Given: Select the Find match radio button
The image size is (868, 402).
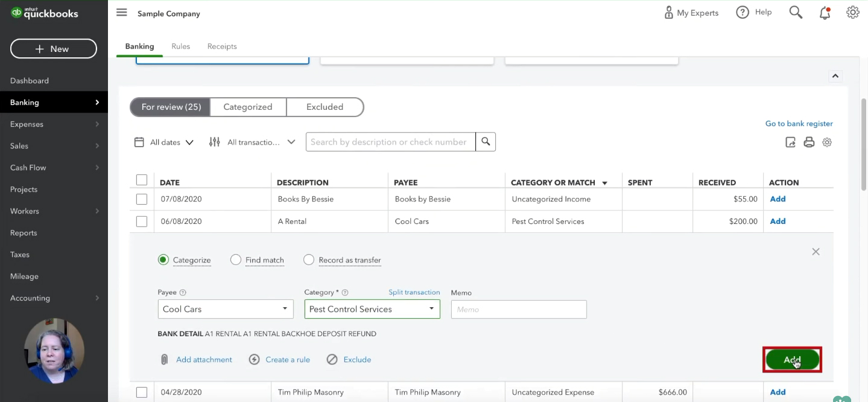Looking at the screenshot, I should (236, 260).
